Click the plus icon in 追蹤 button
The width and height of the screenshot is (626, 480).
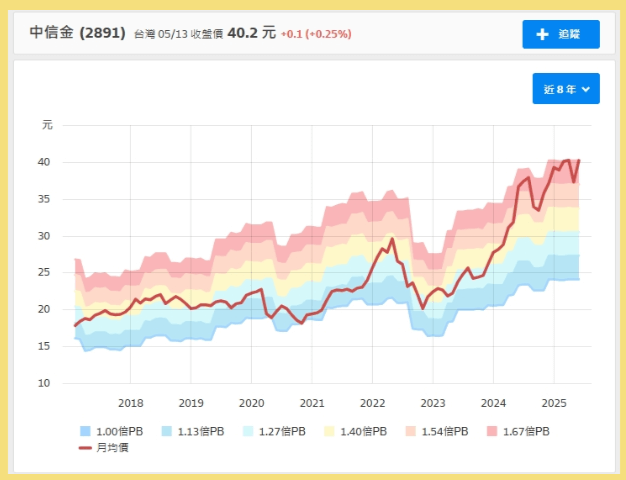click(x=542, y=34)
